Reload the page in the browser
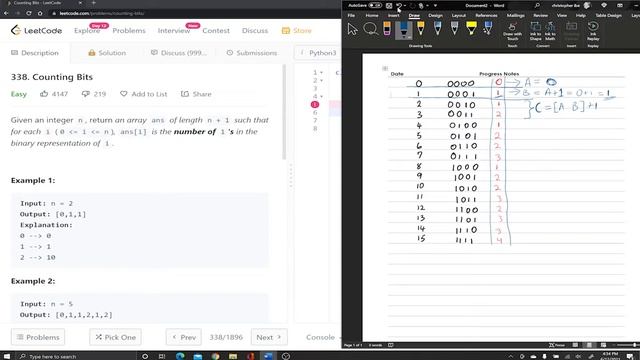Viewport: 640px width, 360px height. click(29, 13)
